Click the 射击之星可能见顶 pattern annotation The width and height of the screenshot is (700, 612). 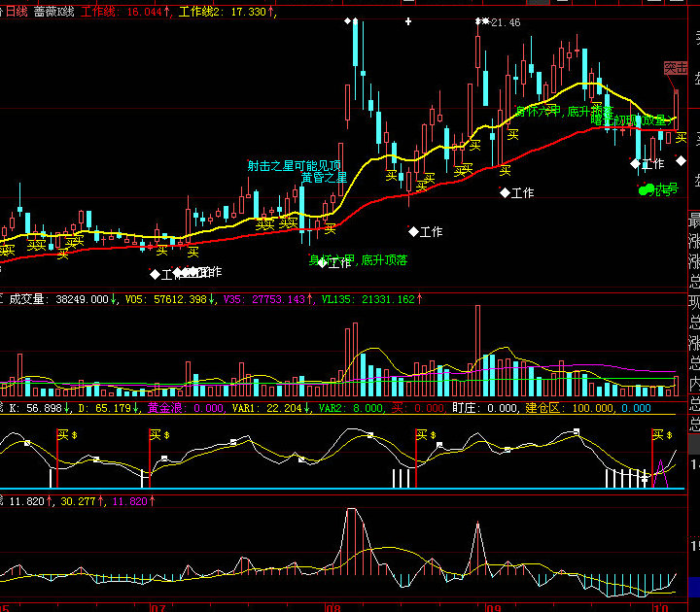click(x=295, y=166)
